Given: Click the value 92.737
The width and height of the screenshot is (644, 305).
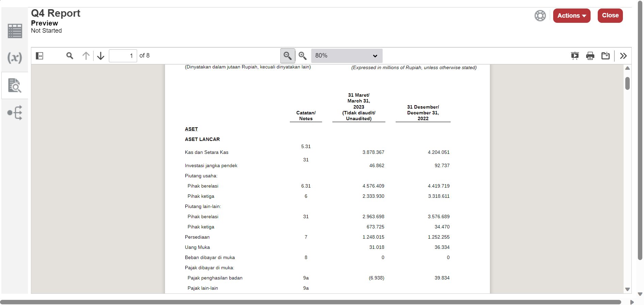Looking at the screenshot, I should click(442, 166).
